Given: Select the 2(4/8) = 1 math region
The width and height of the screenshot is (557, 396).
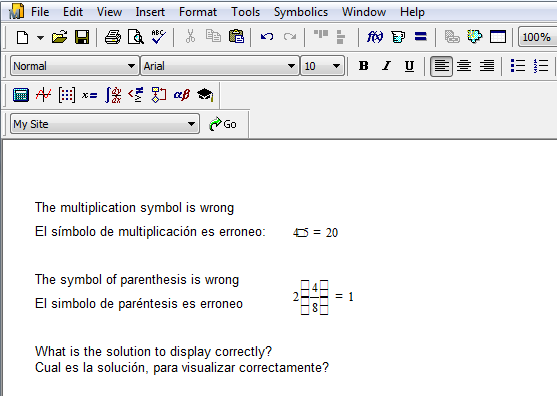Looking at the screenshot, I should click(323, 297).
